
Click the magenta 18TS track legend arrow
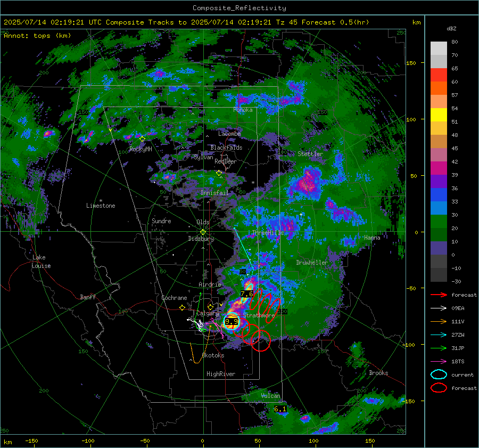click(x=439, y=361)
